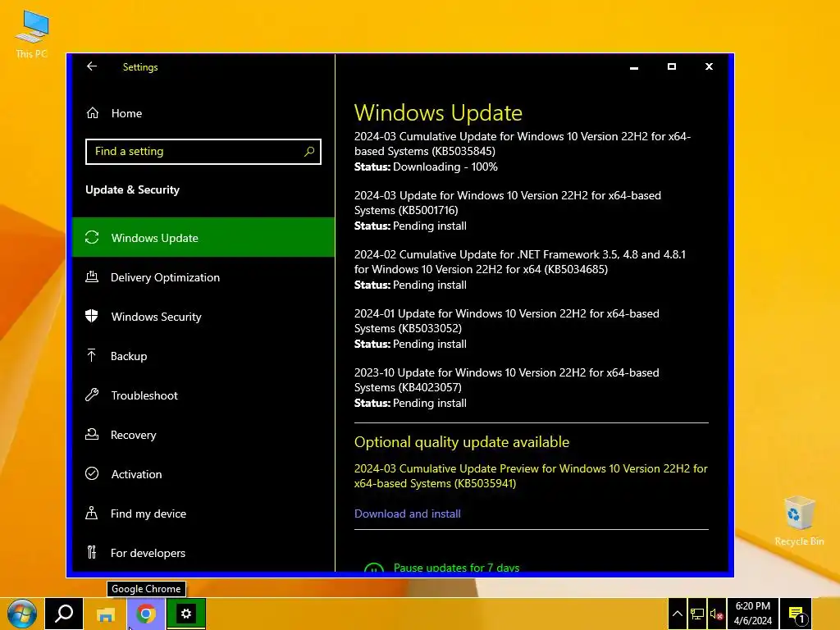Click the Backup up-arrow icon
Viewport: 840px width, 630px height.
[92, 356]
